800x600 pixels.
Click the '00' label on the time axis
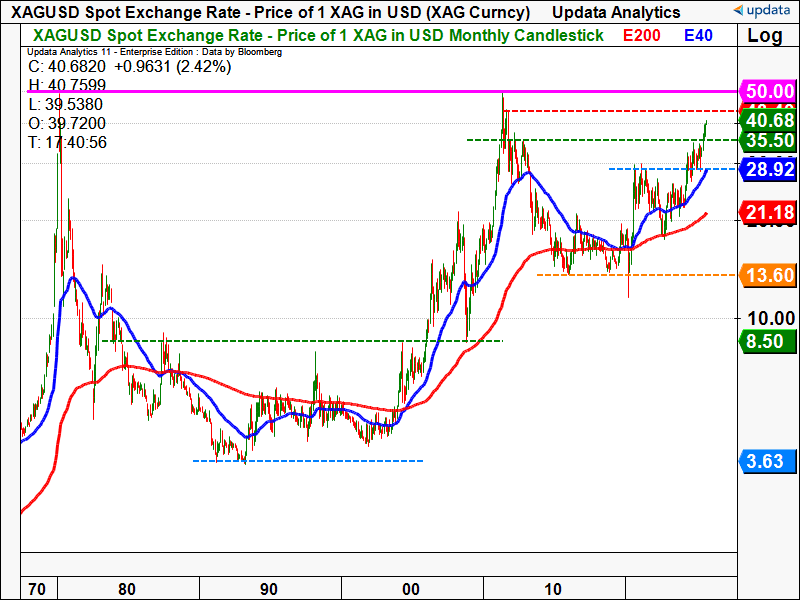(x=411, y=589)
